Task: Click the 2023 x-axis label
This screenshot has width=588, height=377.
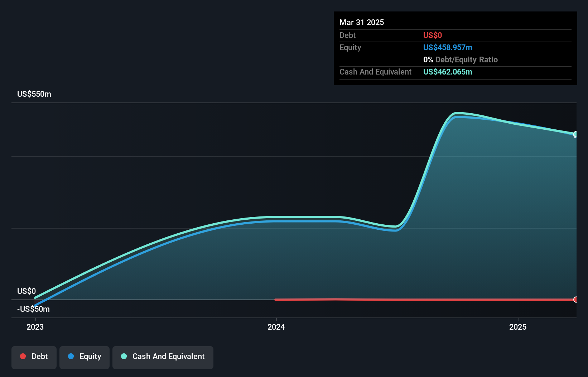Action: tap(35, 327)
